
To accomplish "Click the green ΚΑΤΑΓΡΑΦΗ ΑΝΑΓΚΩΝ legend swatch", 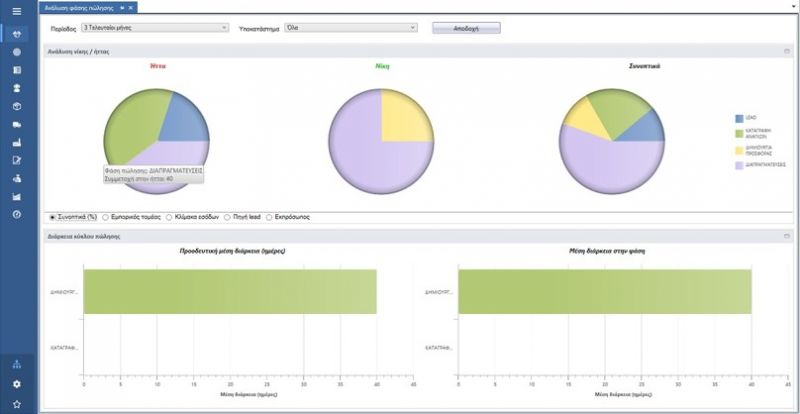I will pos(739,134).
